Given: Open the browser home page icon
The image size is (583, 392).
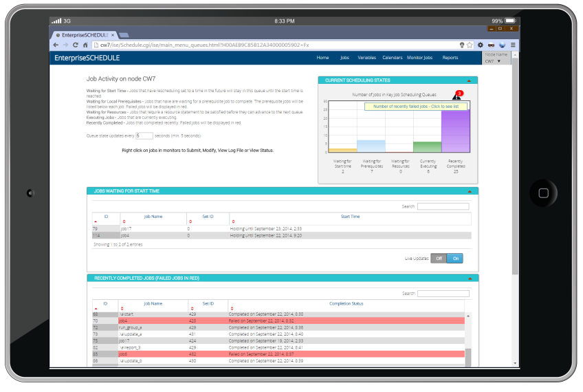Looking at the screenshot, I should click(x=85, y=45).
